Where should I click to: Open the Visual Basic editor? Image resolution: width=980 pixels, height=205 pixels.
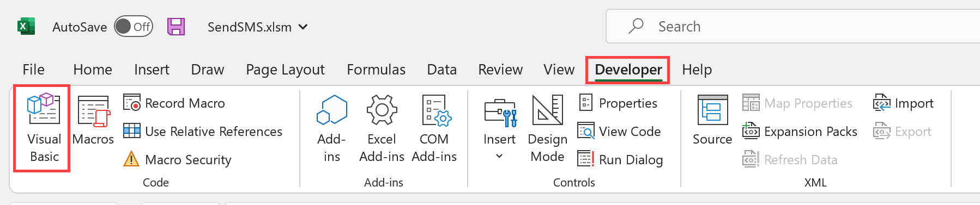(44, 128)
